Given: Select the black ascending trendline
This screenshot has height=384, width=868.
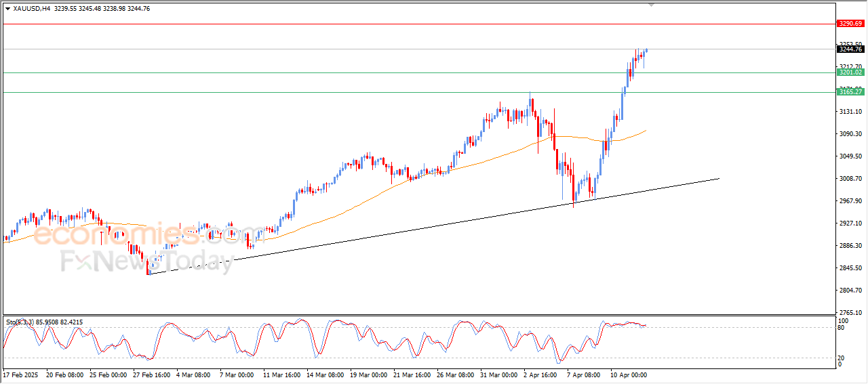Looking at the screenshot, I should tap(434, 227).
